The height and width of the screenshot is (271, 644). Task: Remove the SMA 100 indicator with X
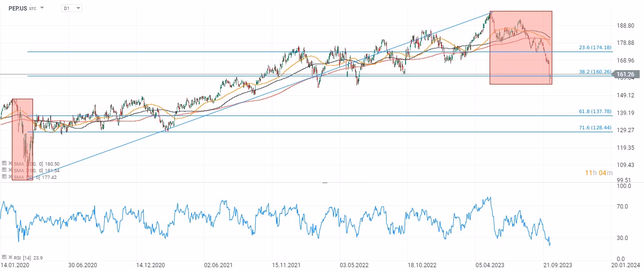click(x=10, y=170)
